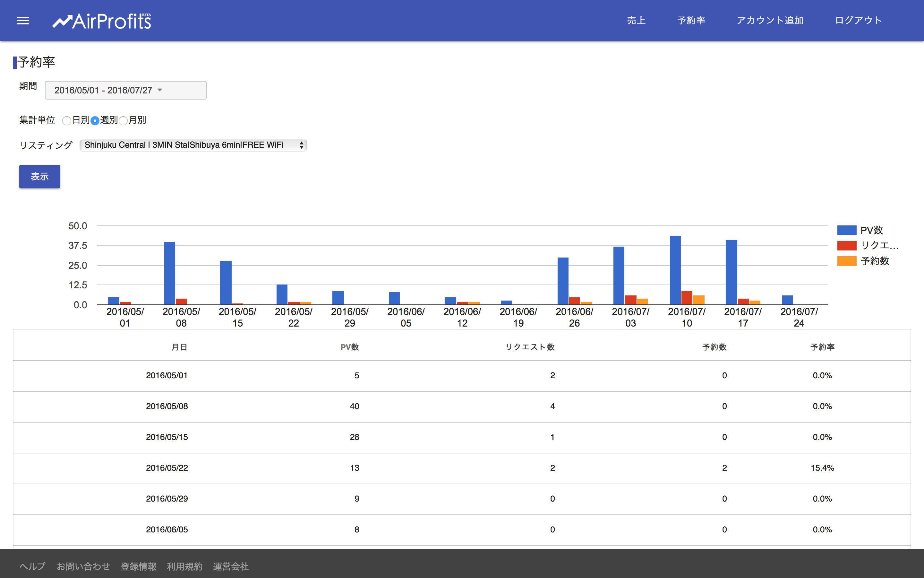924x578 pixels.
Task: Click the 15.4% booking rate cell
Action: pyautogui.click(x=822, y=468)
